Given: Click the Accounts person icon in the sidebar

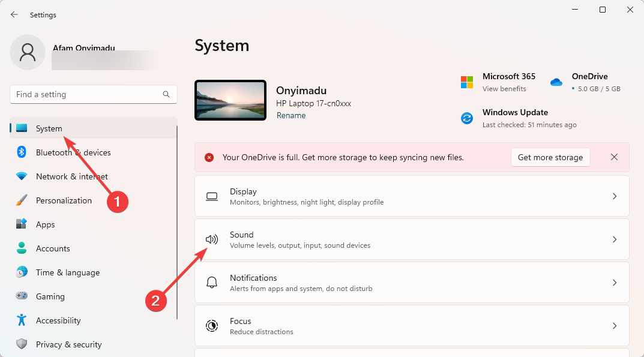Looking at the screenshot, I should coord(22,248).
